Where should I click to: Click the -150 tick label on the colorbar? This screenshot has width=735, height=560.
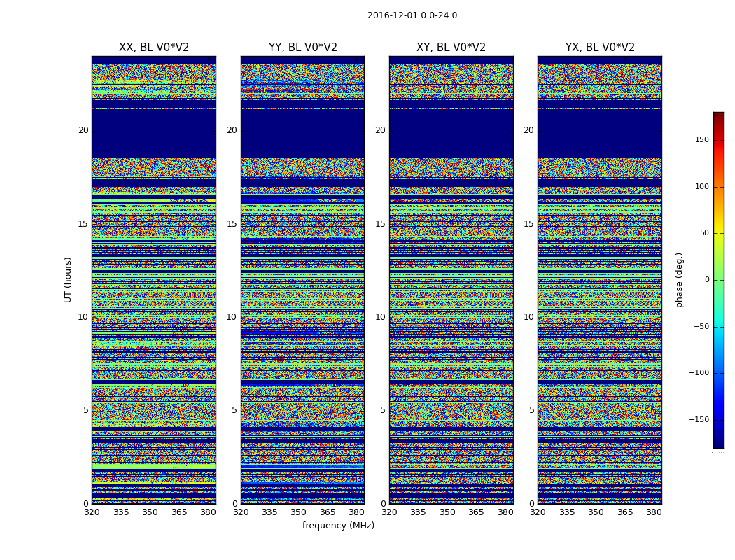(699, 420)
